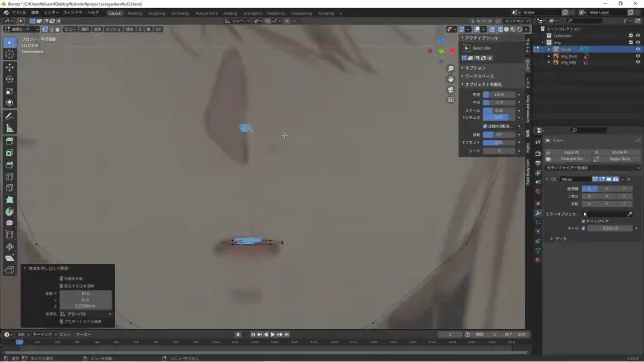Screen dimensions: 644x362
Task: Open the File menu in top bar
Action: 19,13
